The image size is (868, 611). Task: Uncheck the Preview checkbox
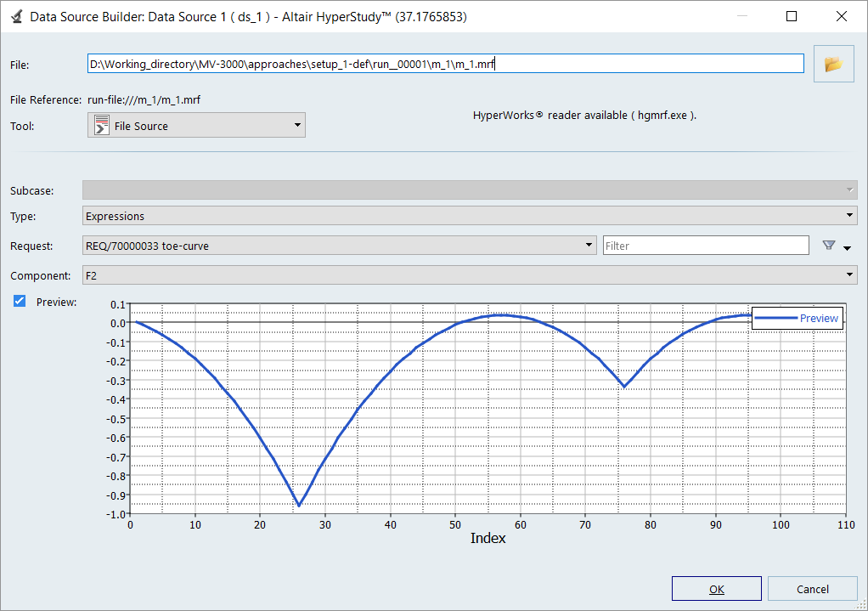20,301
